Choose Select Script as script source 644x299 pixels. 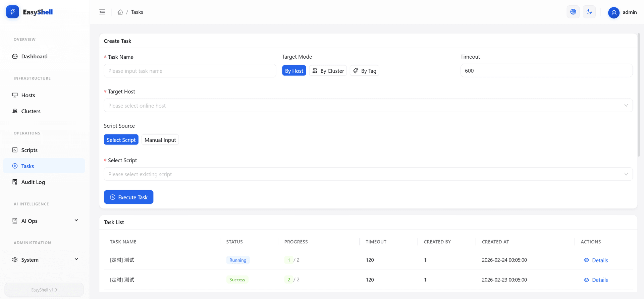coord(121,140)
